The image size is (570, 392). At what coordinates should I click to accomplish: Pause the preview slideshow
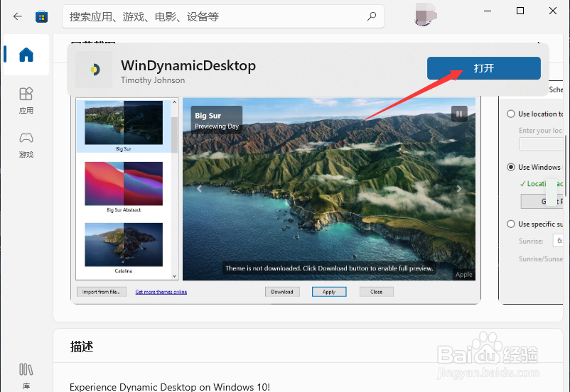(459, 114)
